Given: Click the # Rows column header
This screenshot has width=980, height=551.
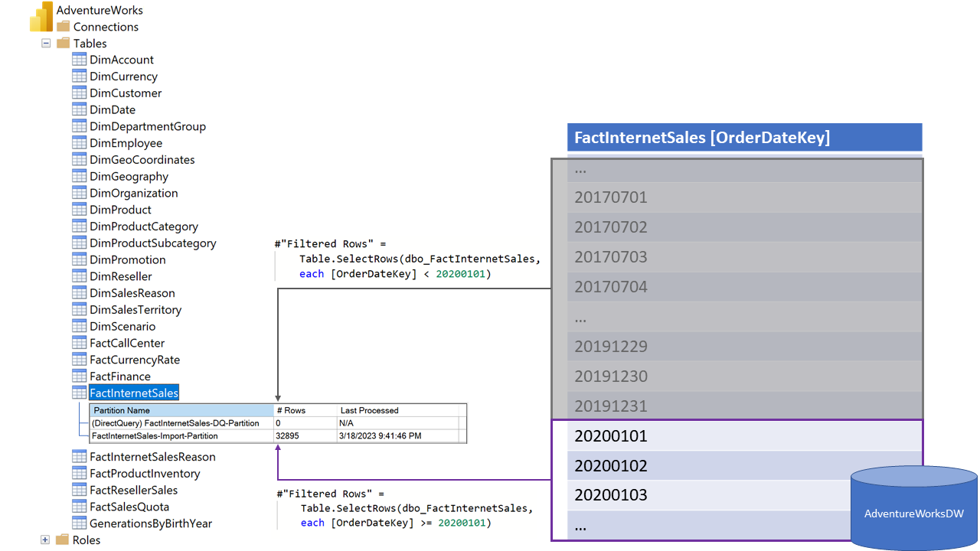Looking at the screenshot, I should (305, 410).
